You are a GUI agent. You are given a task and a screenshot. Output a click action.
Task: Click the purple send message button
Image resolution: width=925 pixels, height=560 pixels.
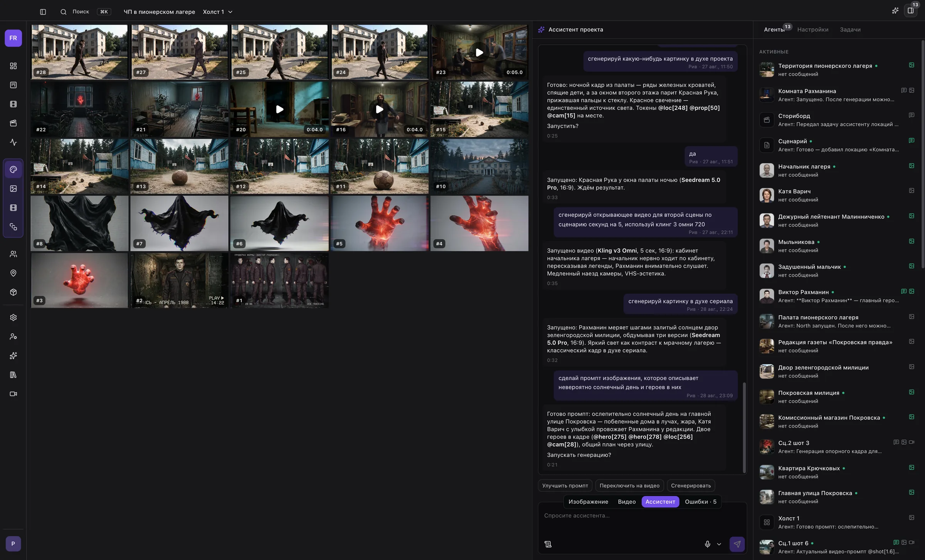coord(737,544)
